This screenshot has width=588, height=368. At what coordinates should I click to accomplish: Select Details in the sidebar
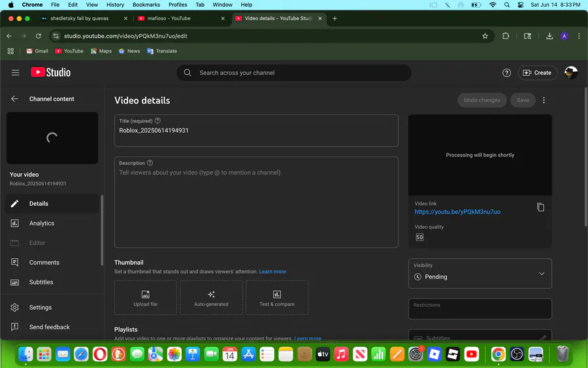tap(52, 204)
